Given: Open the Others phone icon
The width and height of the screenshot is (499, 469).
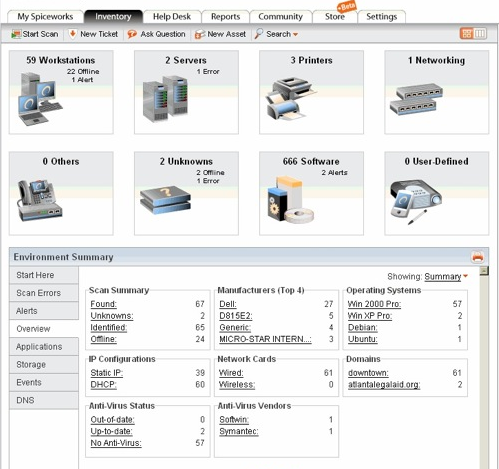Looking at the screenshot, I should pos(40,200).
